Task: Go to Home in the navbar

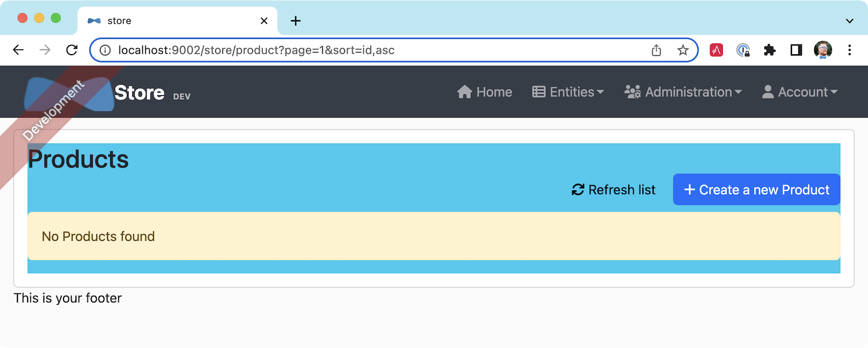Action: [484, 92]
